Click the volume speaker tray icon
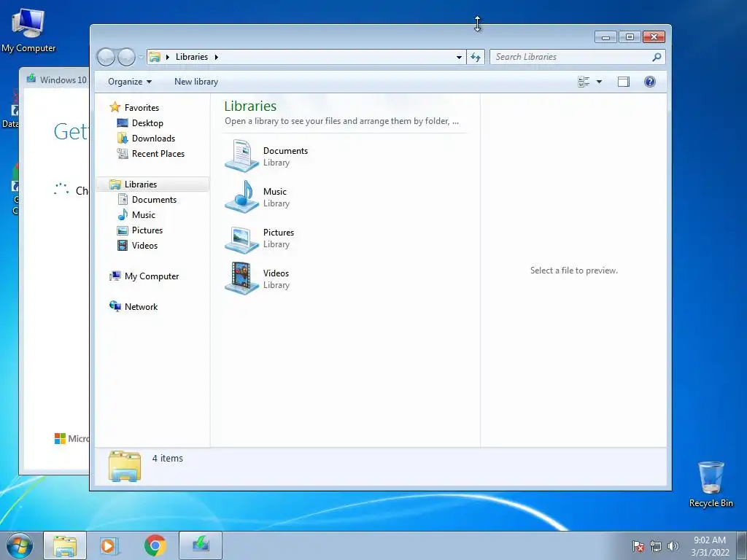Viewport: 747px width, 560px height. tap(673, 546)
